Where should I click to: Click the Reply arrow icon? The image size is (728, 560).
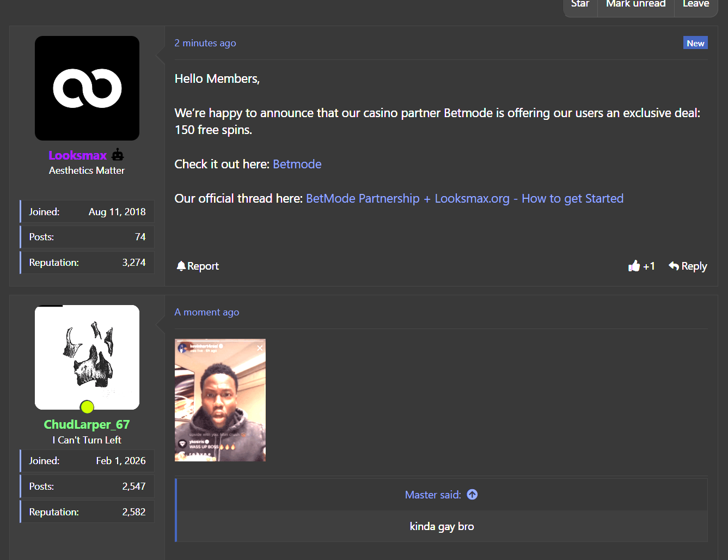click(674, 266)
